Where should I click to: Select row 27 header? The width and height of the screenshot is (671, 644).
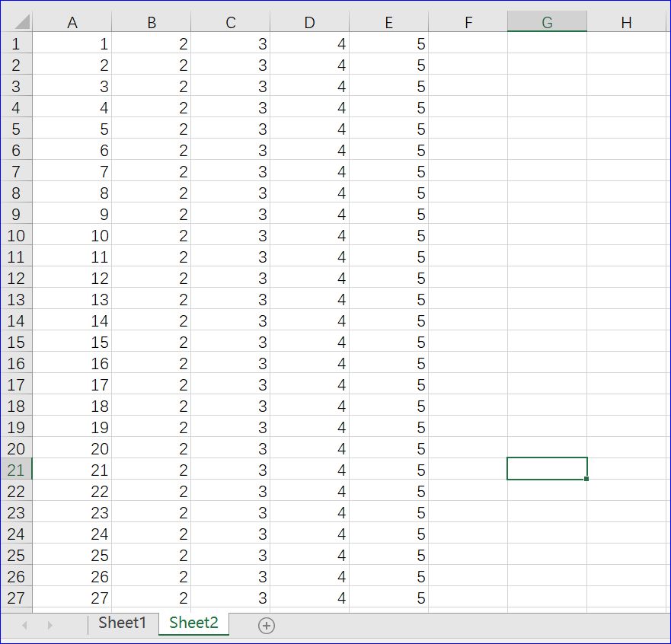[16, 597]
